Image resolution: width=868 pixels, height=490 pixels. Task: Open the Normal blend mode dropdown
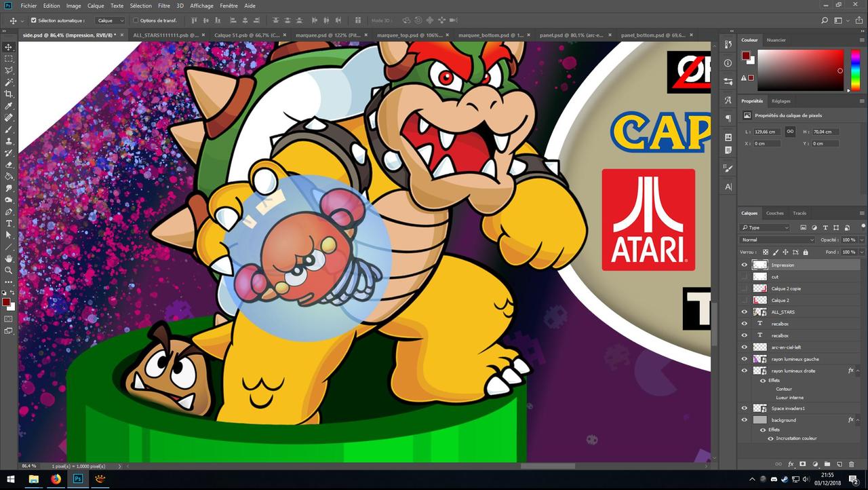coord(778,240)
